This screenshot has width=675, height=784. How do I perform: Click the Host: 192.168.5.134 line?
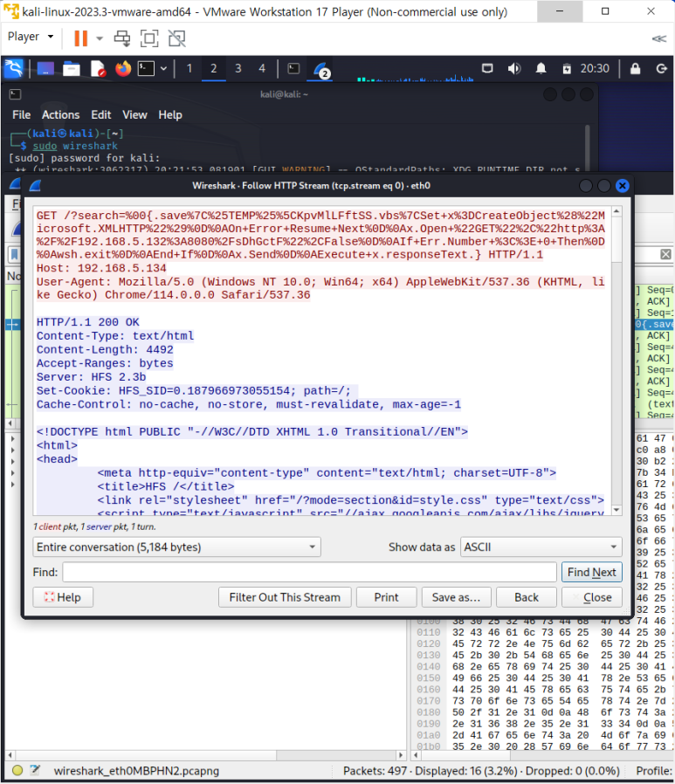coord(101,268)
